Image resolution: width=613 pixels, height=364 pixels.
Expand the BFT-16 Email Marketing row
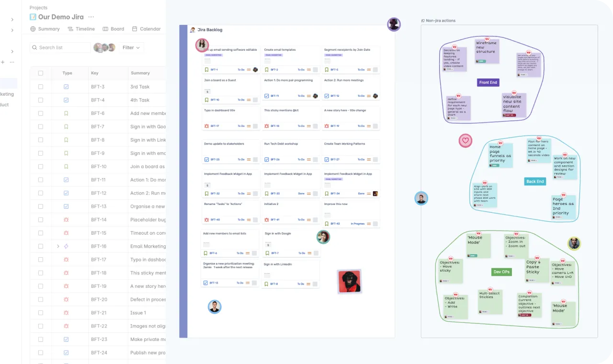pyautogui.click(x=58, y=246)
